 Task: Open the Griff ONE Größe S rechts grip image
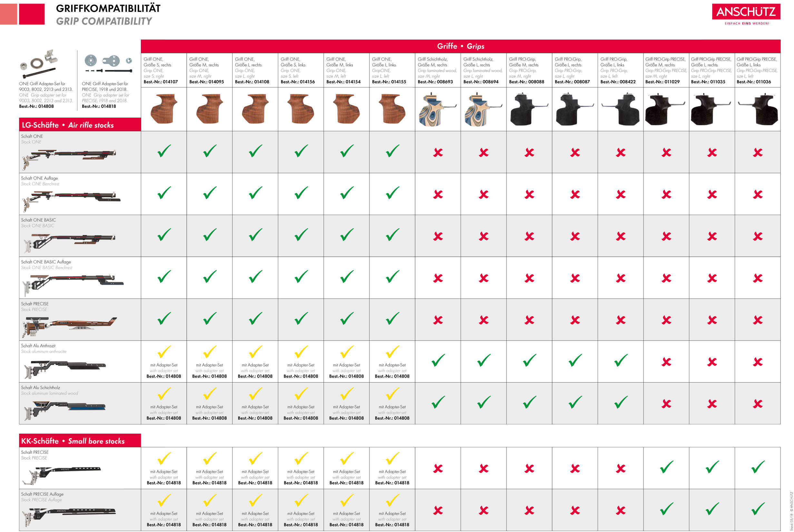tap(164, 109)
